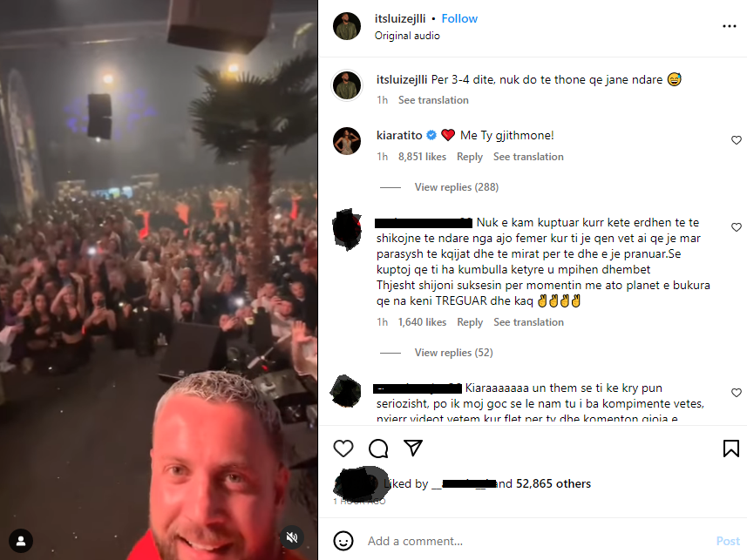Like the Kiaraaaaaaa comment with the heart
The width and height of the screenshot is (747, 560).
pos(736,393)
